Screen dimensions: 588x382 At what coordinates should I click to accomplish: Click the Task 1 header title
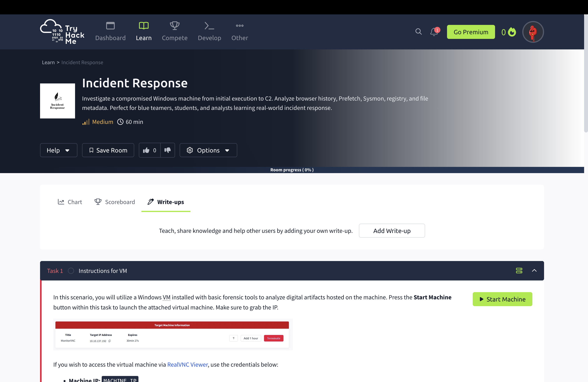click(x=102, y=271)
